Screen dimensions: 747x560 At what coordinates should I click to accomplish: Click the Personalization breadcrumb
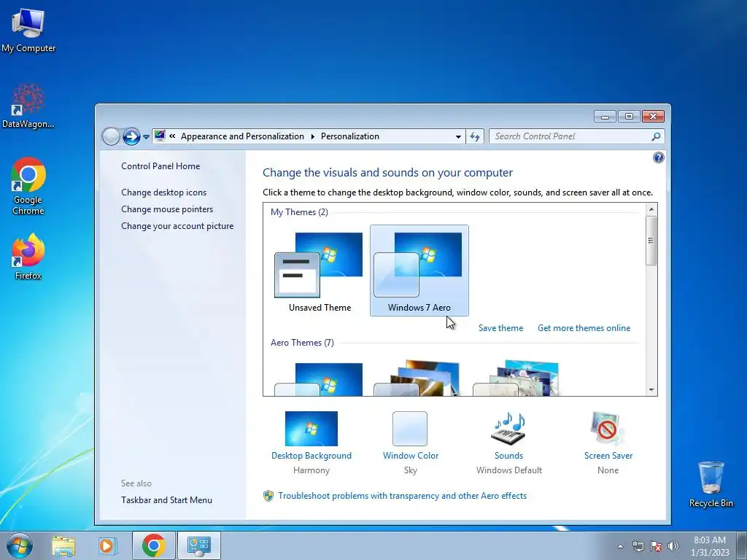pyautogui.click(x=349, y=136)
